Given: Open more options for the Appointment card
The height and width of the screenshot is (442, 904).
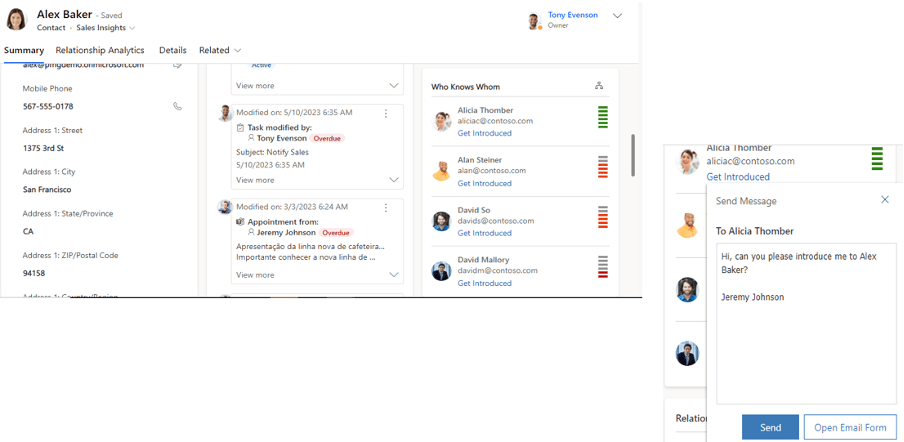Looking at the screenshot, I should tap(386, 208).
